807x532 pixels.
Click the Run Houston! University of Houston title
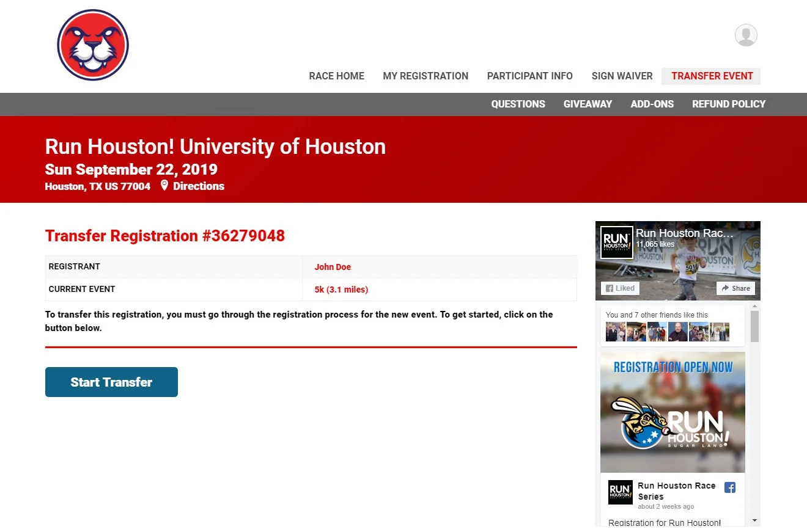pos(215,147)
